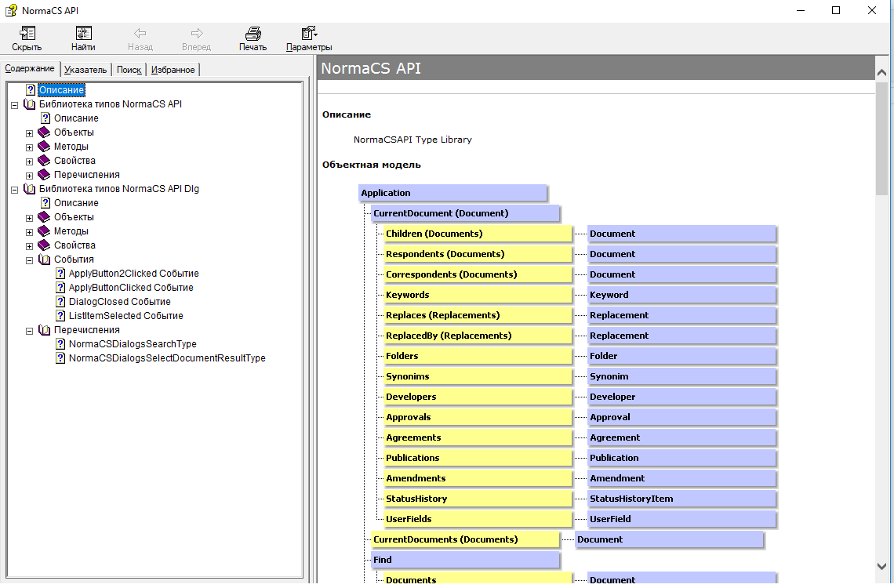
Task: Select Описание under Библиотека типов NormaCS API Dlg
Action: tap(76, 203)
